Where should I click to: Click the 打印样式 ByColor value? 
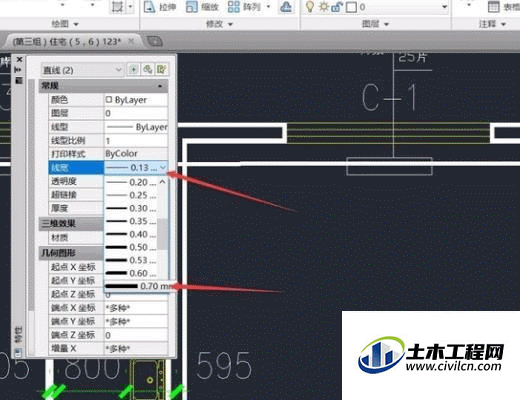[136, 154]
